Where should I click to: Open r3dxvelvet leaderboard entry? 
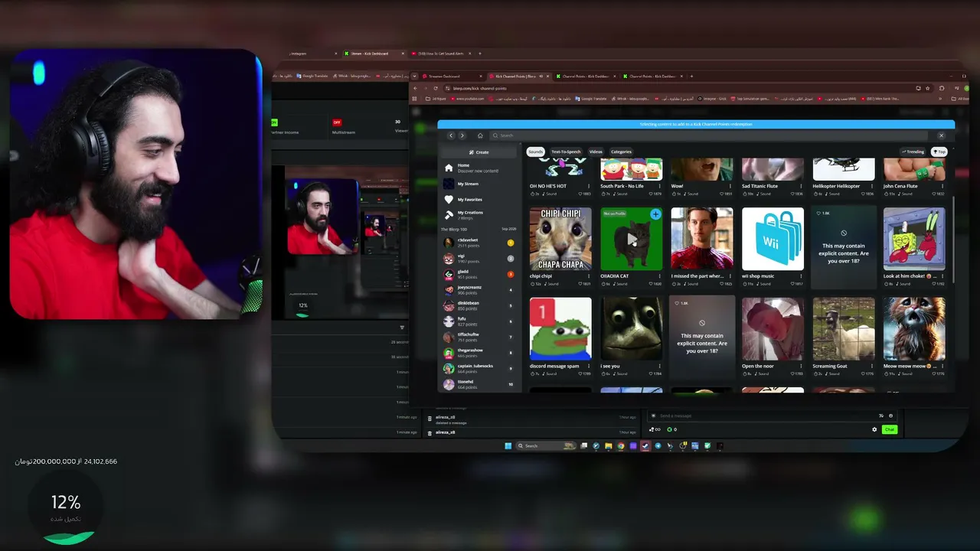pyautogui.click(x=479, y=243)
